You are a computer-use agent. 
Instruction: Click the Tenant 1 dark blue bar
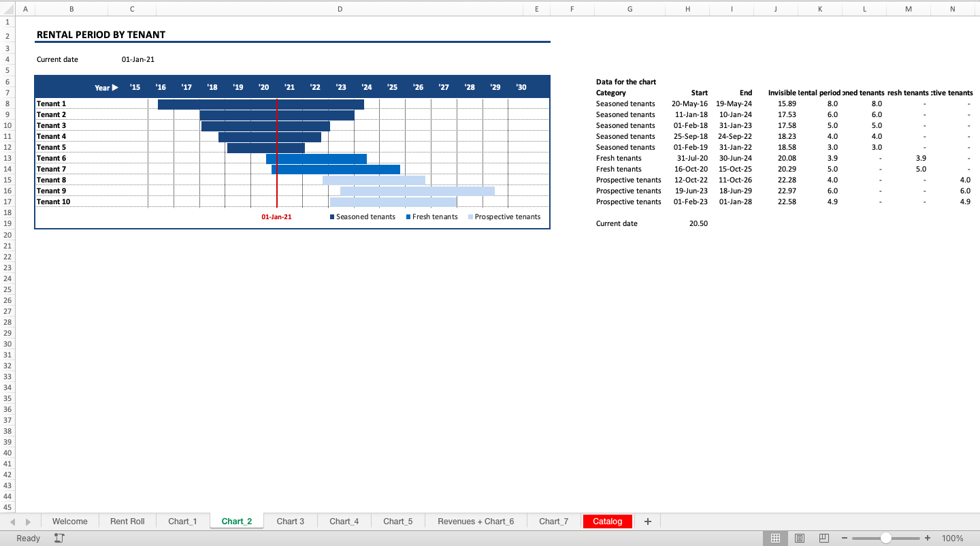click(x=261, y=104)
